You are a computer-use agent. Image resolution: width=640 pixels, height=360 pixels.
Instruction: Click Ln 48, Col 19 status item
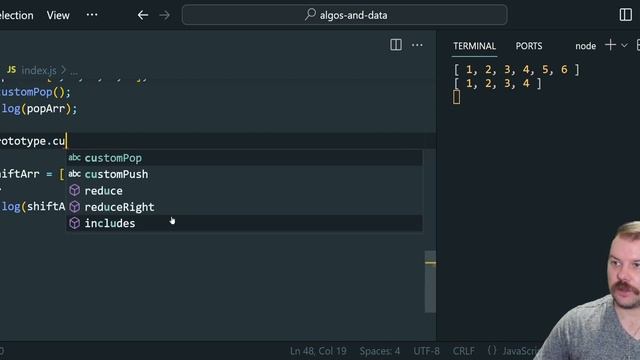[318, 351]
